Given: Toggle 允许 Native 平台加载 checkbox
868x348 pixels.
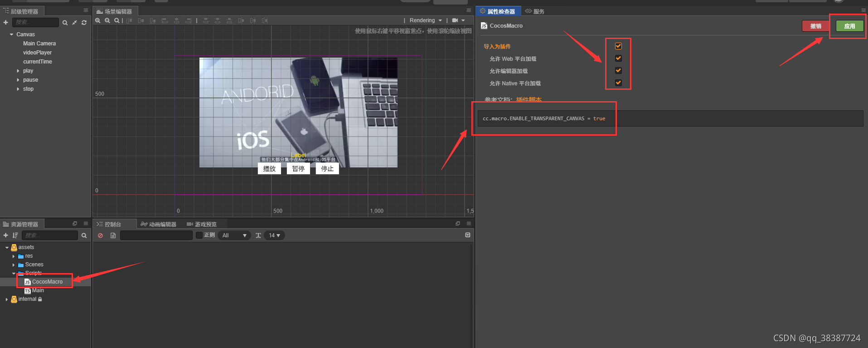Looking at the screenshot, I should (x=618, y=83).
